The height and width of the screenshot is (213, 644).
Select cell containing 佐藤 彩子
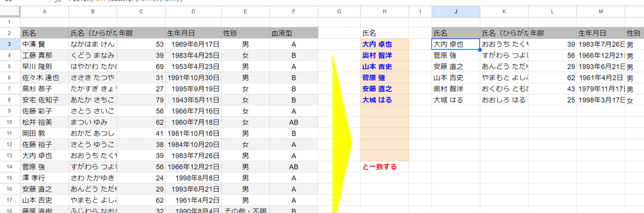(44, 111)
